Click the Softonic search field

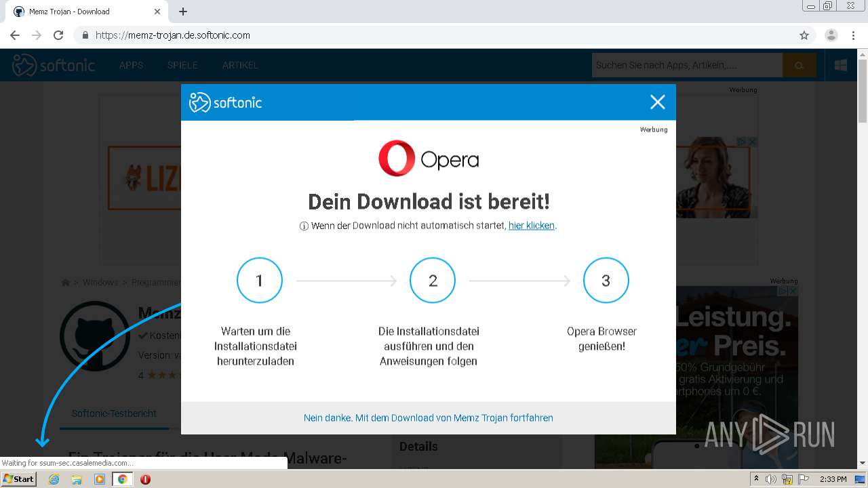(687, 65)
